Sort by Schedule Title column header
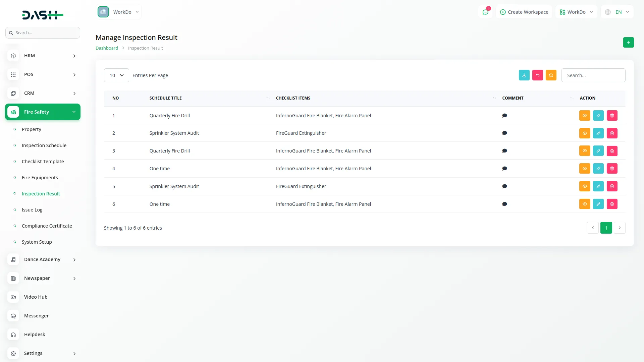 pos(165,98)
